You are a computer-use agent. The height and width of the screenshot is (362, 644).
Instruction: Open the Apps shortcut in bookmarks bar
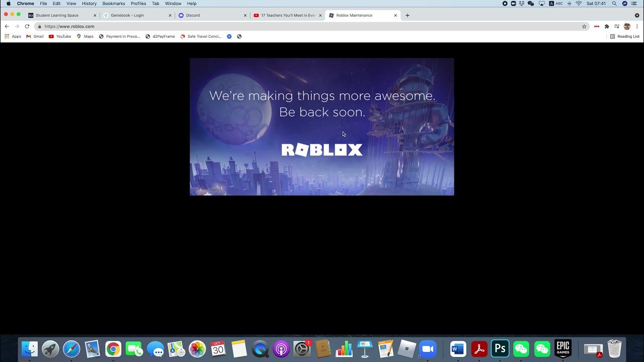pyautogui.click(x=13, y=36)
